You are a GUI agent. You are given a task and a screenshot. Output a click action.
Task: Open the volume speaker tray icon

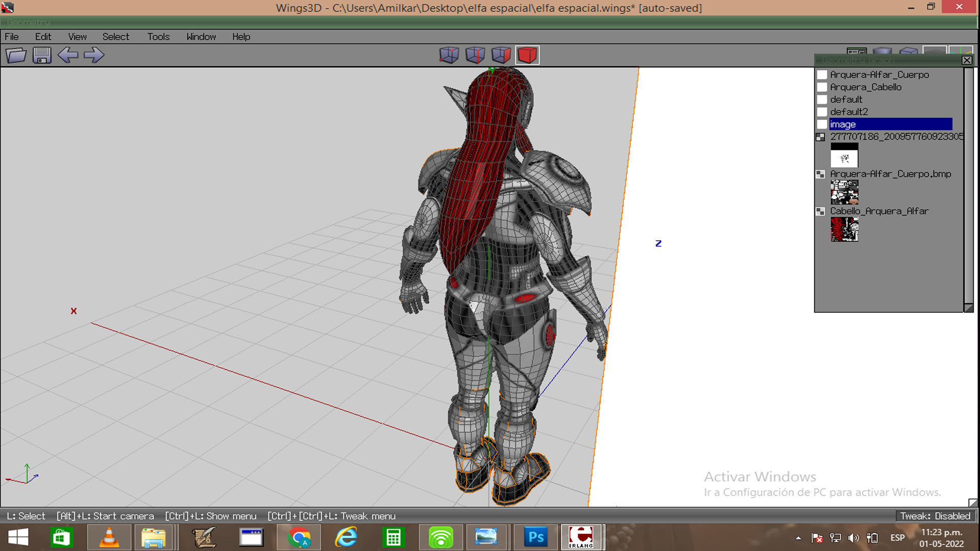853,538
